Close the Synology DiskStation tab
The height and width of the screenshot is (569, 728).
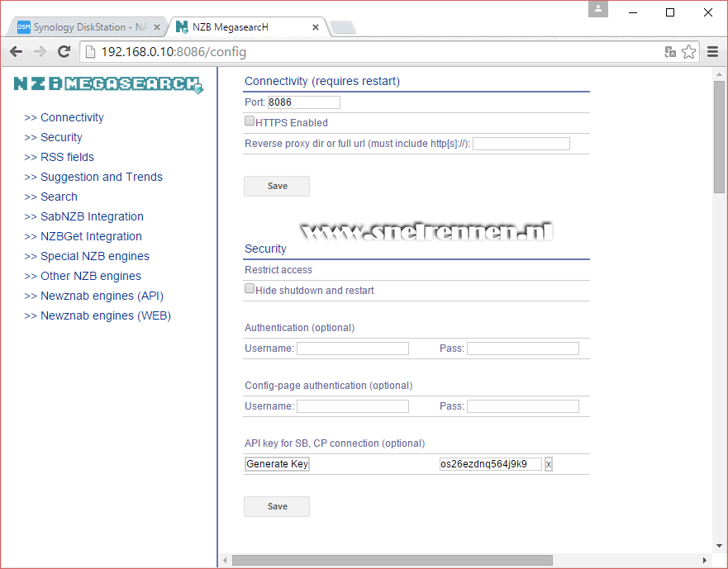coord(157,27)
